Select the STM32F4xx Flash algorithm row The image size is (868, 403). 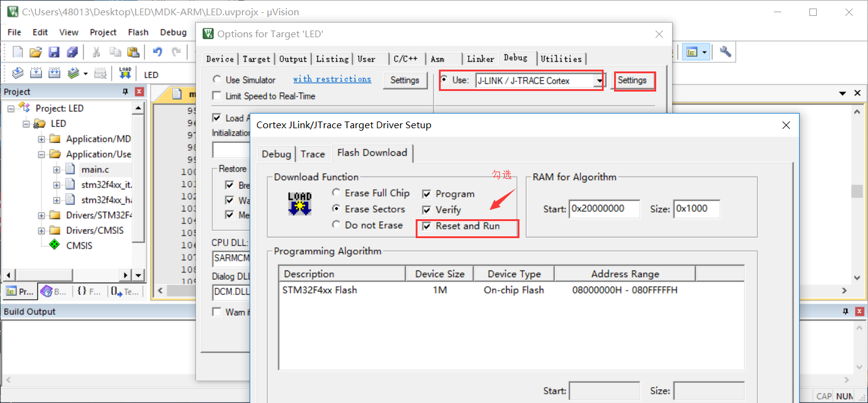[511, 290]
